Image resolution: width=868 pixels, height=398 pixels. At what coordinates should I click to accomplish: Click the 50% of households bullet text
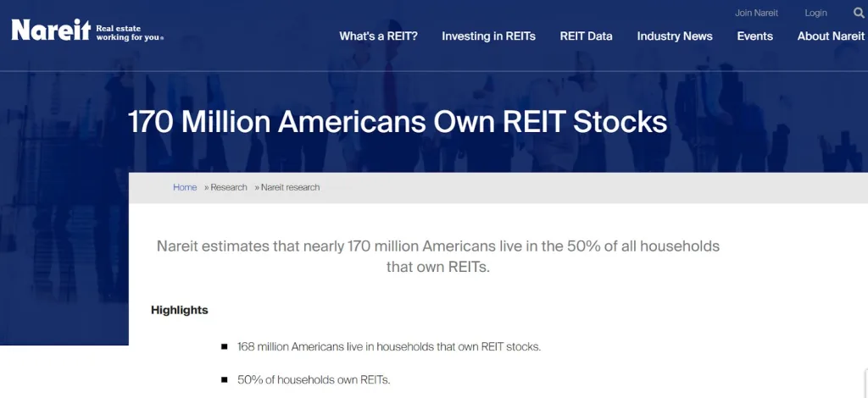coord(314,379)
